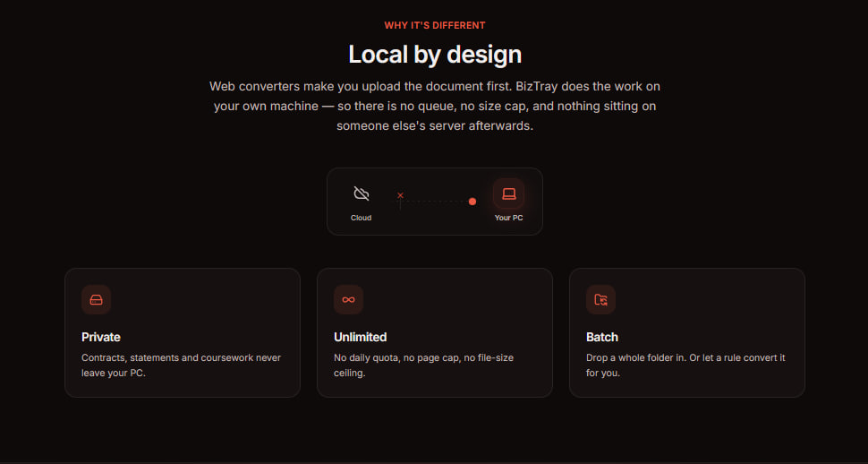Click text 'Drop a whole folder in'

point(636,357)
